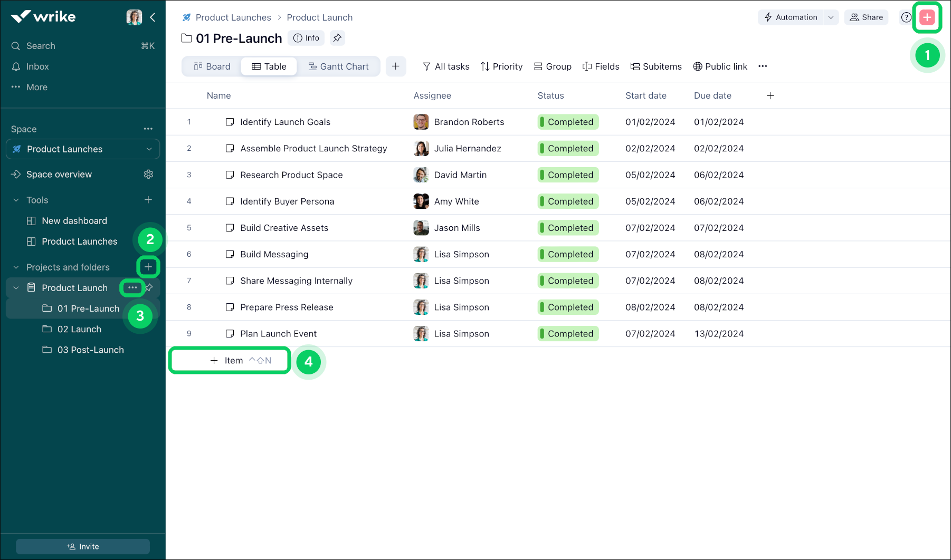Open Space overview settings gear
The height and width of the screenshot is (560, 951).
click(148, 174)
